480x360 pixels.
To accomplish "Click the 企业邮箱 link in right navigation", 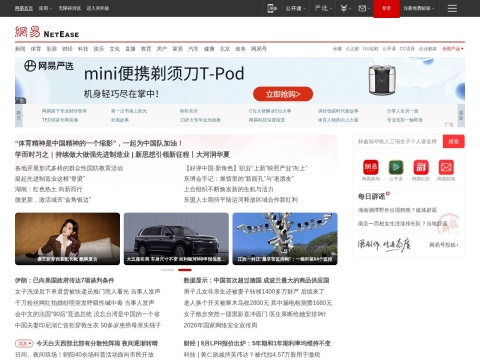I will [x=428, y=49].
